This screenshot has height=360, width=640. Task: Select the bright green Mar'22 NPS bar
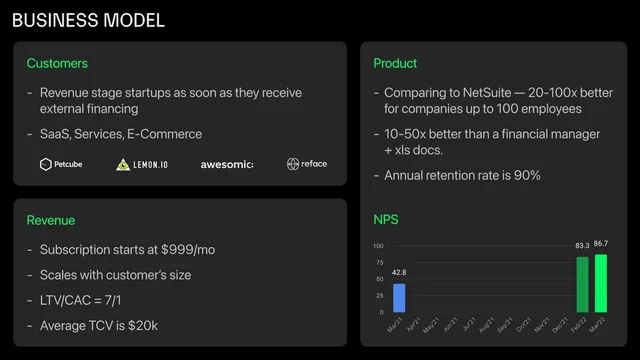601,283
